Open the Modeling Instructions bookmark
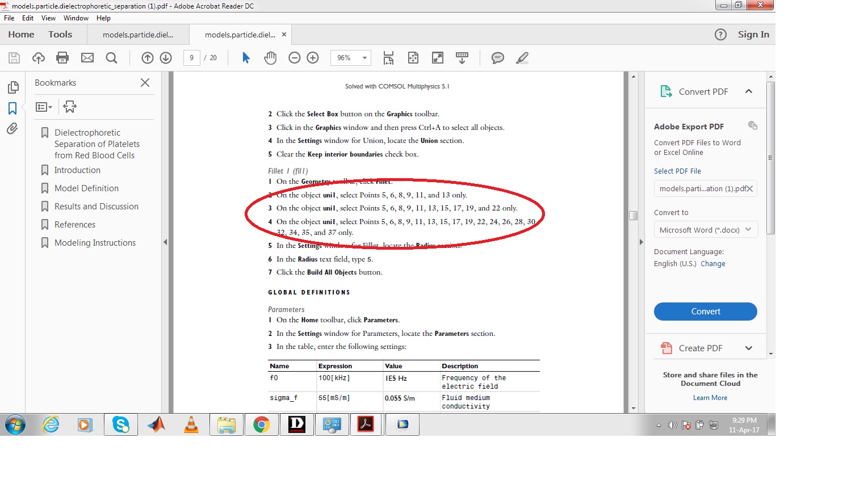This screenshot has height=488, width=868. pos(95,243)
